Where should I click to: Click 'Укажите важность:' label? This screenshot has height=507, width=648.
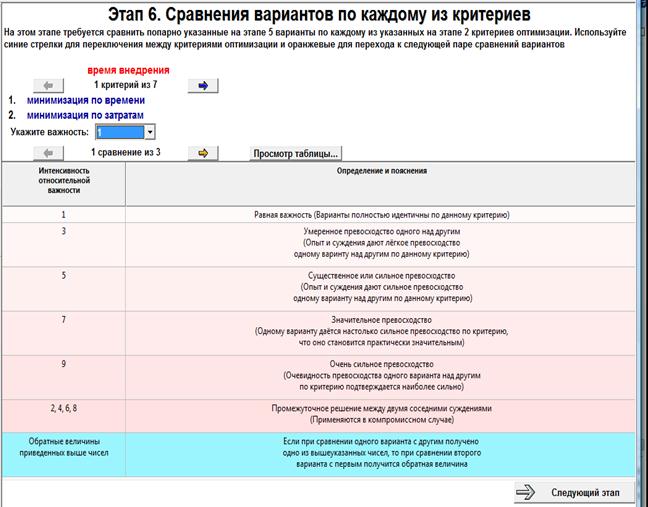click(x=50, y=132)
